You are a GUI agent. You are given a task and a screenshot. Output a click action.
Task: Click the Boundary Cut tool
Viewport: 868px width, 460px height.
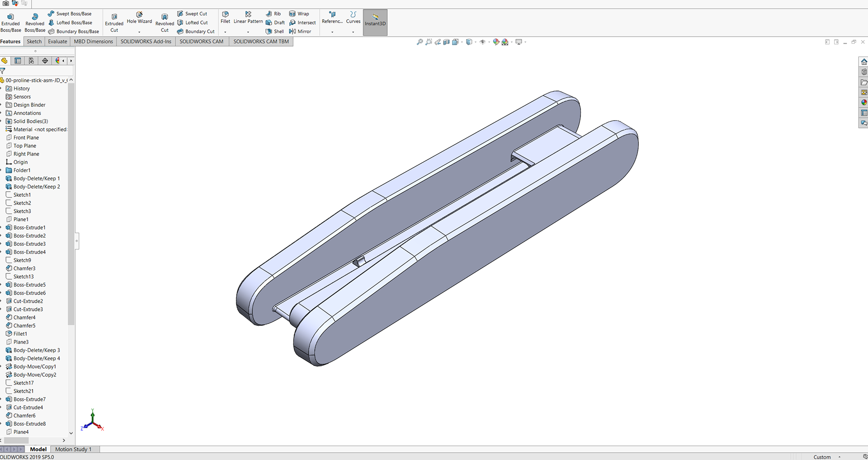click(x=196, y=32)
